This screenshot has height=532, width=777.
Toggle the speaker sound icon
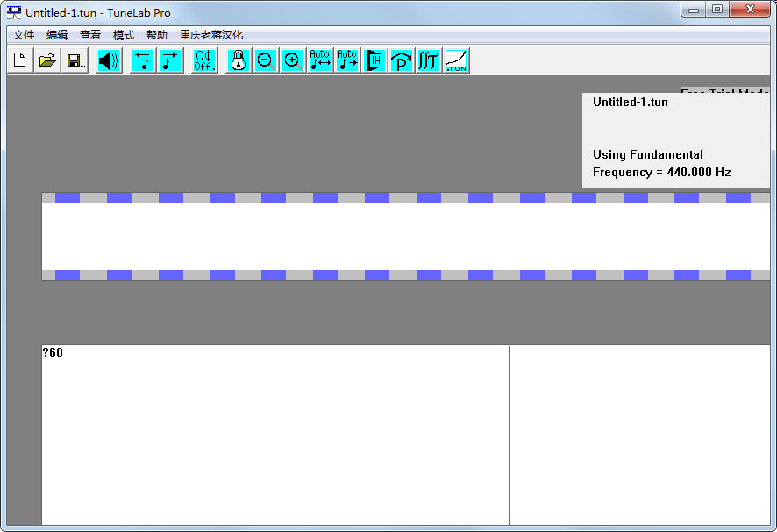109,60
